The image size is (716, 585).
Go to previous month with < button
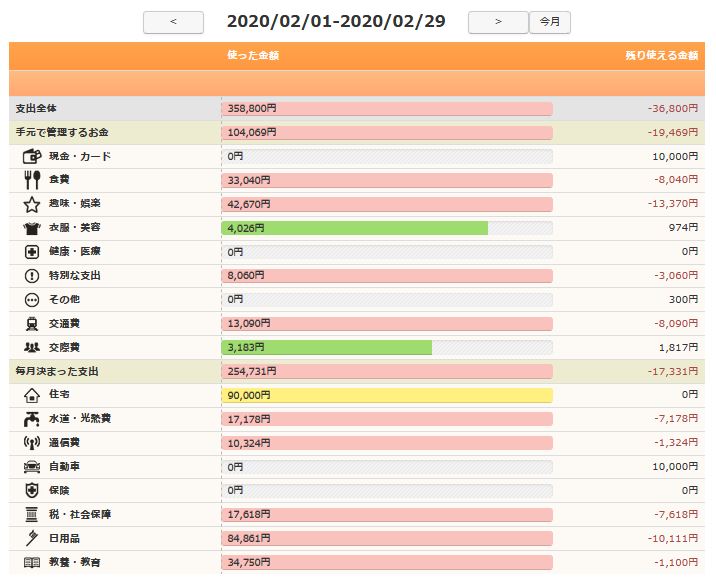(x=173, y=22)
